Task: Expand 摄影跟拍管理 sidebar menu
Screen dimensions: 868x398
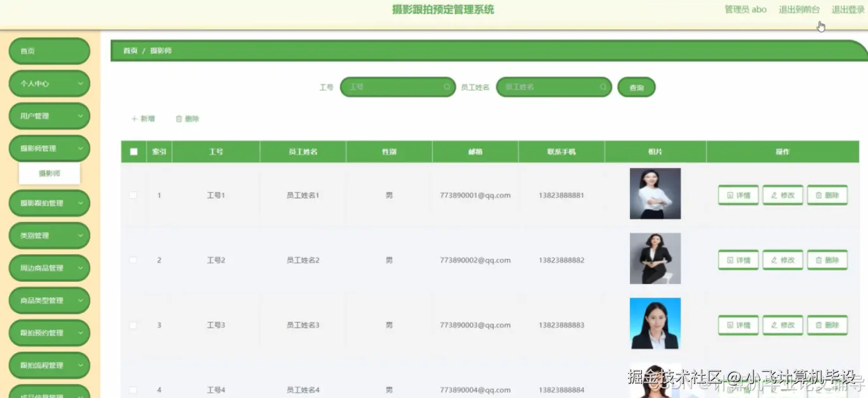Action: (49, 203)
